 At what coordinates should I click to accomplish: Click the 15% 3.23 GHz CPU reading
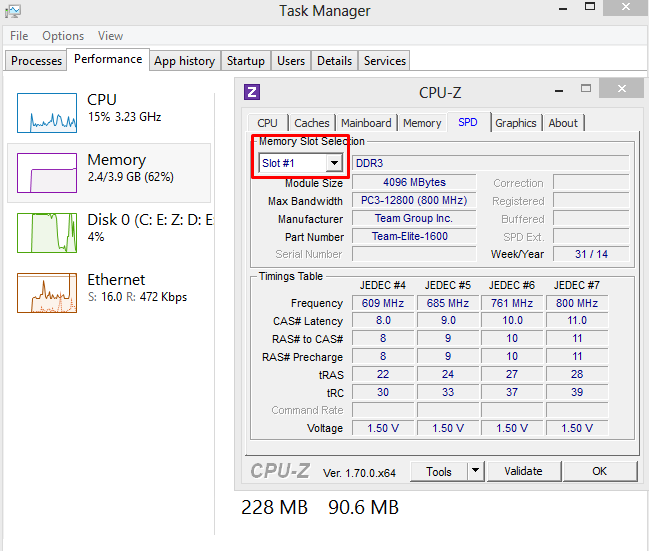(x=124, y=117)
